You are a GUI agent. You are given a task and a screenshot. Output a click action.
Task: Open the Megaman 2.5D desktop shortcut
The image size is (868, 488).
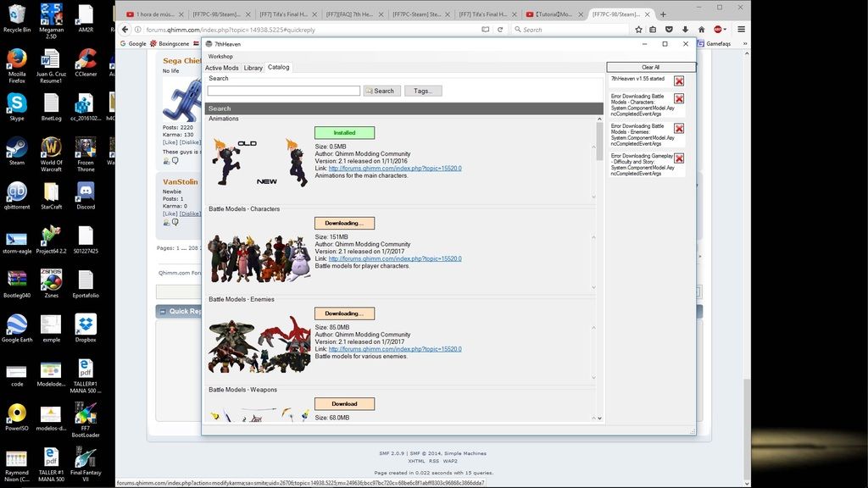(x=51, y=21)
